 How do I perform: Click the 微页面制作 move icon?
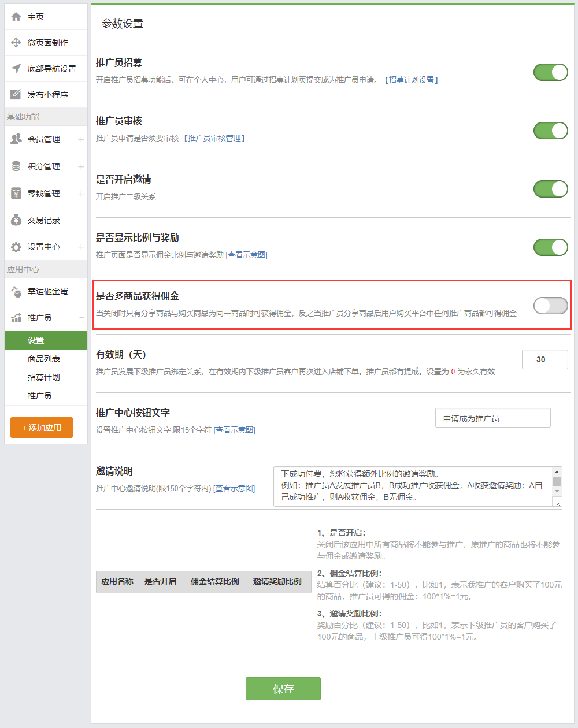(16, 43)
